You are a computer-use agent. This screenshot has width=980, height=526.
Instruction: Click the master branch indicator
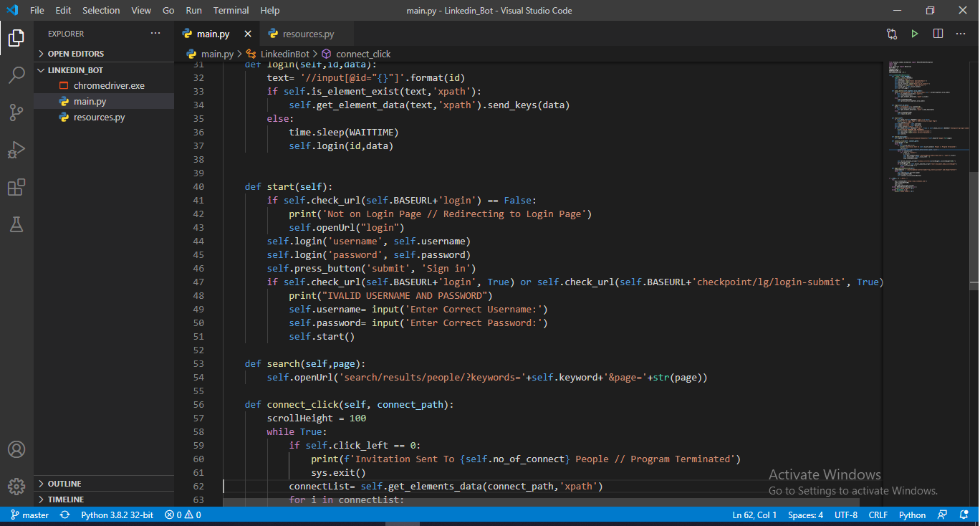29,515
